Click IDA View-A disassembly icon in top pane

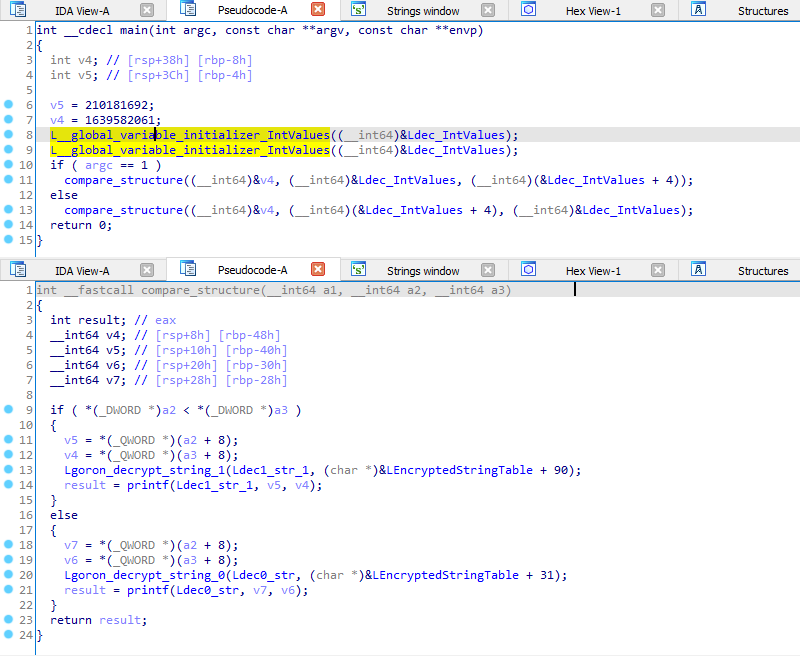point(18,9)
